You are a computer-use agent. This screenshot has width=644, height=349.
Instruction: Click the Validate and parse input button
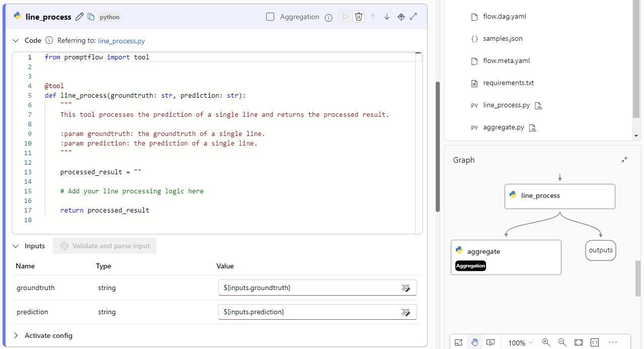(x=105, y=246)
